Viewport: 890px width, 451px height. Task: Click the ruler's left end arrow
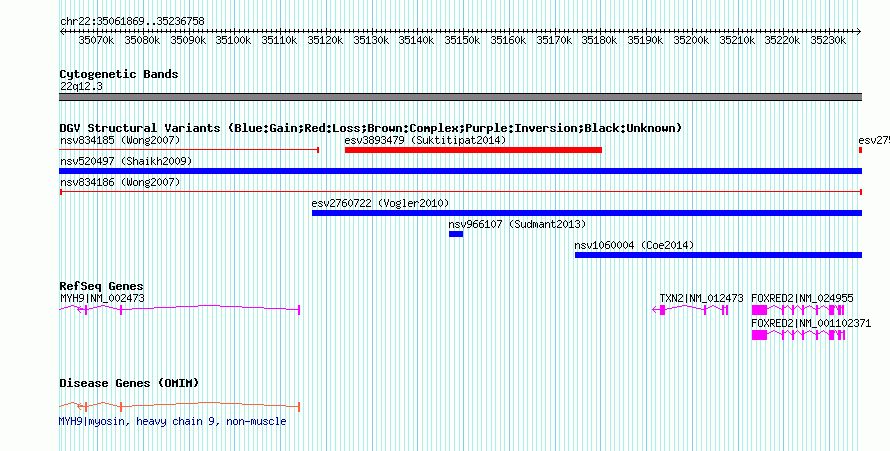pos(62,32)
